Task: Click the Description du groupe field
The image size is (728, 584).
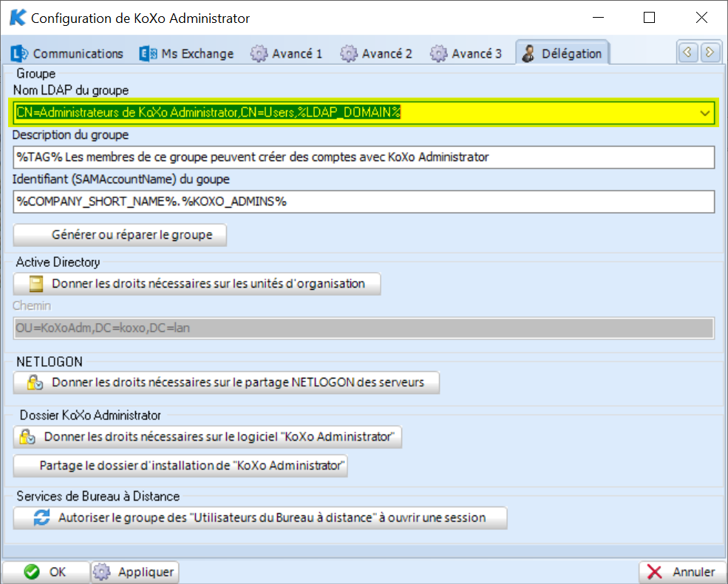Action: pyautogui.click(x=364, y=157)
